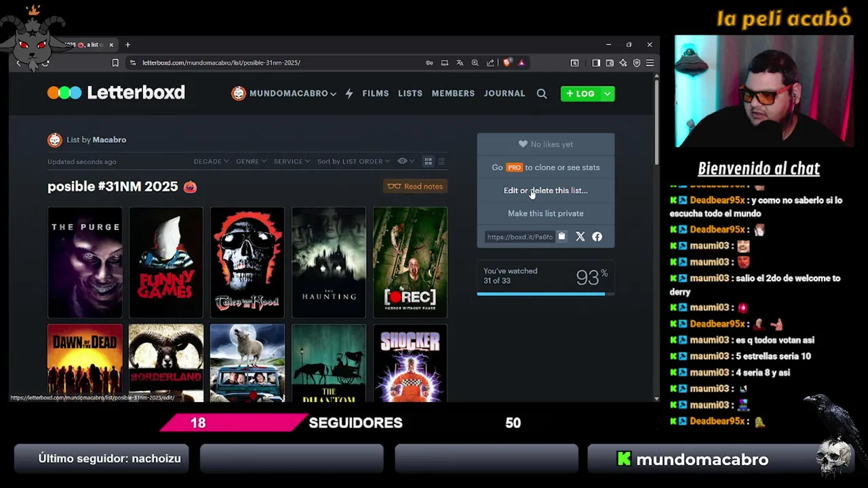The image size is (868, 488).
Task: Open the Shocker poster
Action: coord(410,363)
